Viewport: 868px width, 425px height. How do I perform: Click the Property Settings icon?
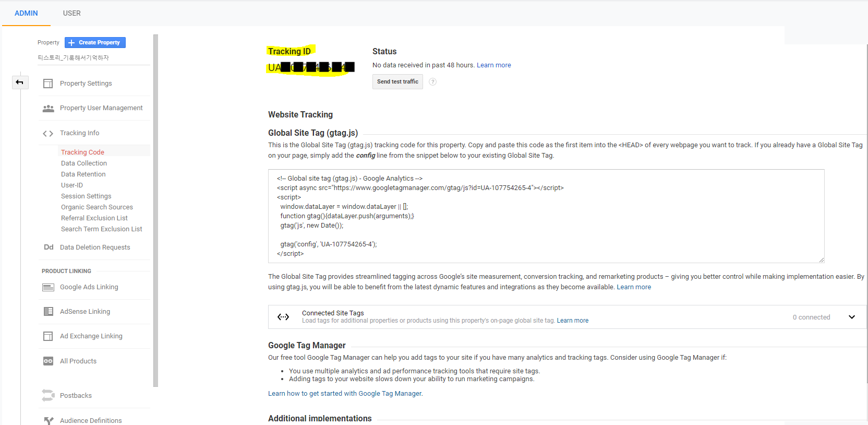click(x=48, y=84)
